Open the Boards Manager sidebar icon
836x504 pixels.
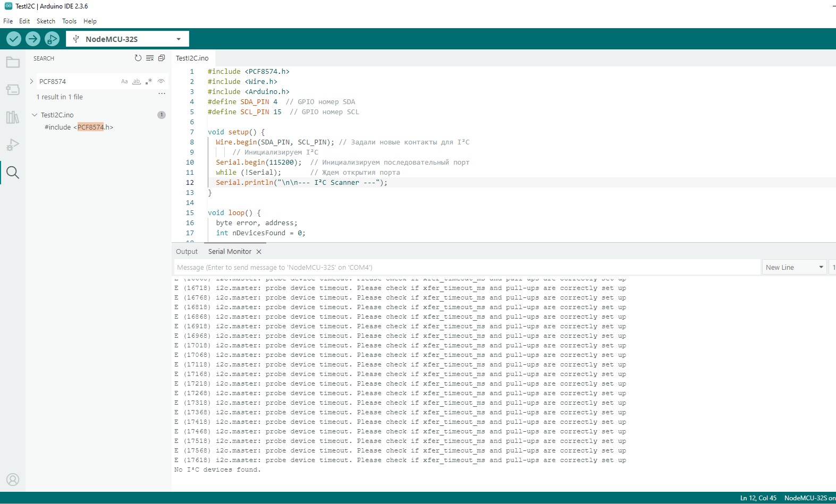tap(13, 90)
